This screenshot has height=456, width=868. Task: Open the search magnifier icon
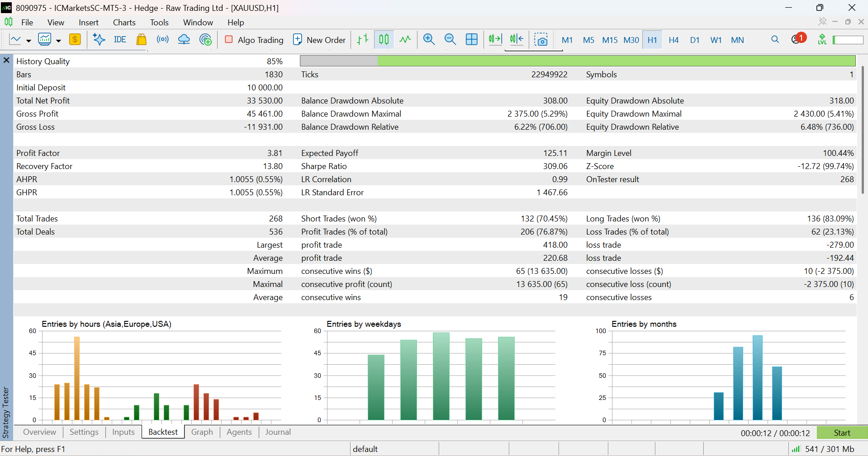point(775,40)
